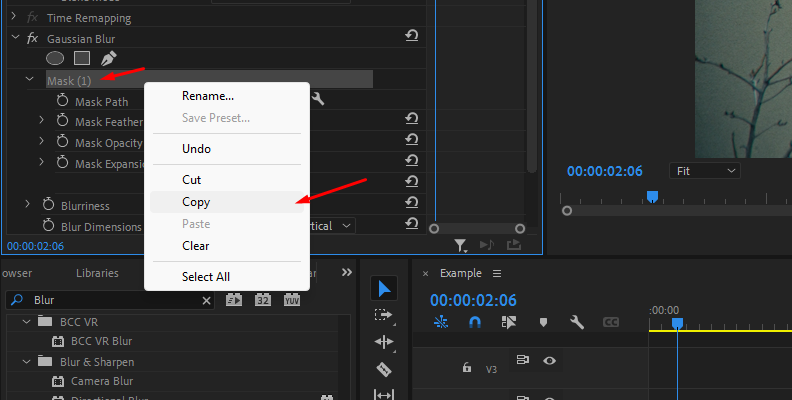The height and width of the screenshot is (400, 792).
Task: Select the Razor tool
Action: (384, 369)
